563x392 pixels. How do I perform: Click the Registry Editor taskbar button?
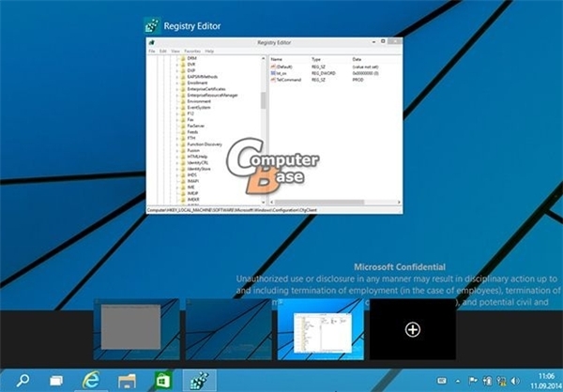[x=199, y=380]
